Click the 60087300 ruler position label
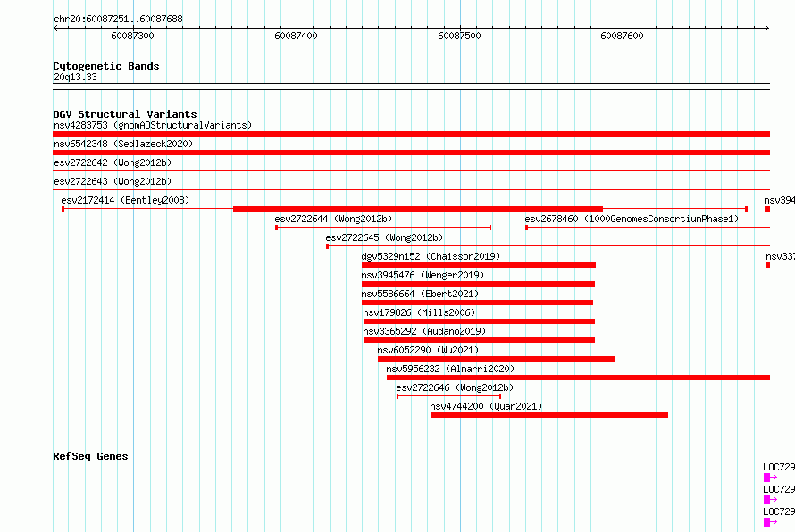Image resolution: width=795 pixels, height=532 pixels. 132,36
